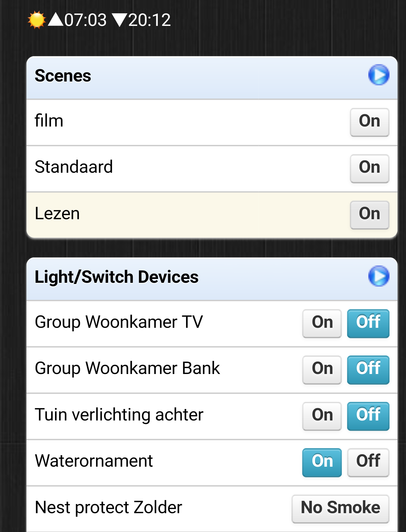Turn on Group Woonkamer TV
The image size is (406, 532).
coord(322,323)
